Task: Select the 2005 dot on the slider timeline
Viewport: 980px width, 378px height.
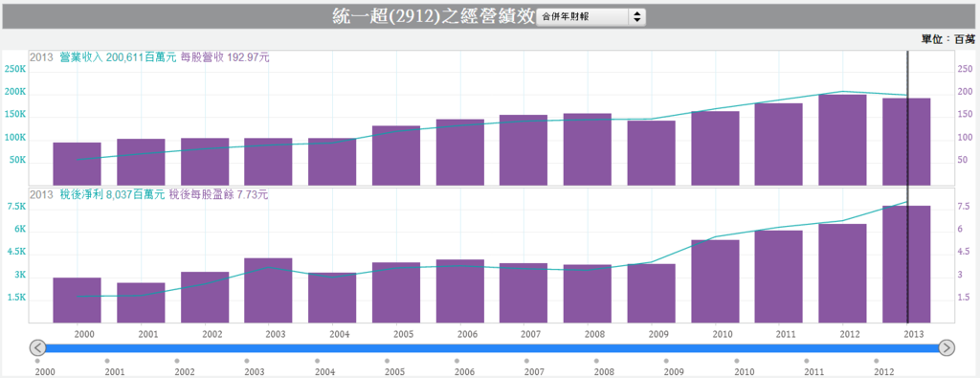Action: (x=387, y=361)
